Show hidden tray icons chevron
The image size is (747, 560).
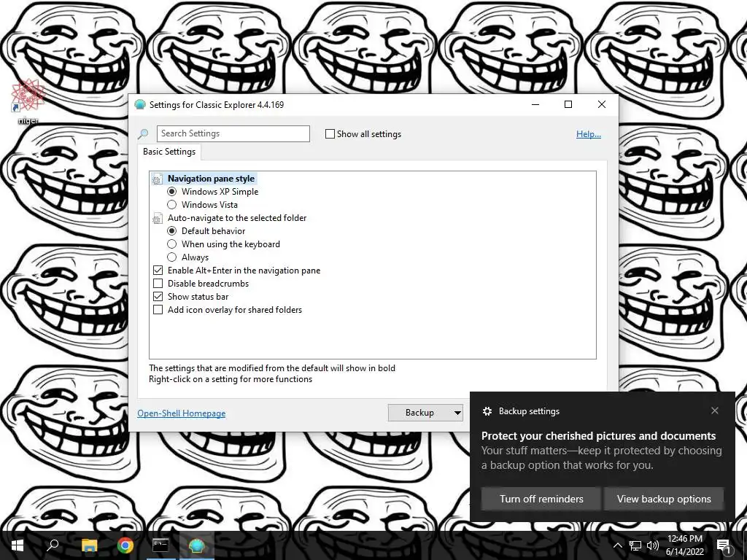click(x=617, y=545)
